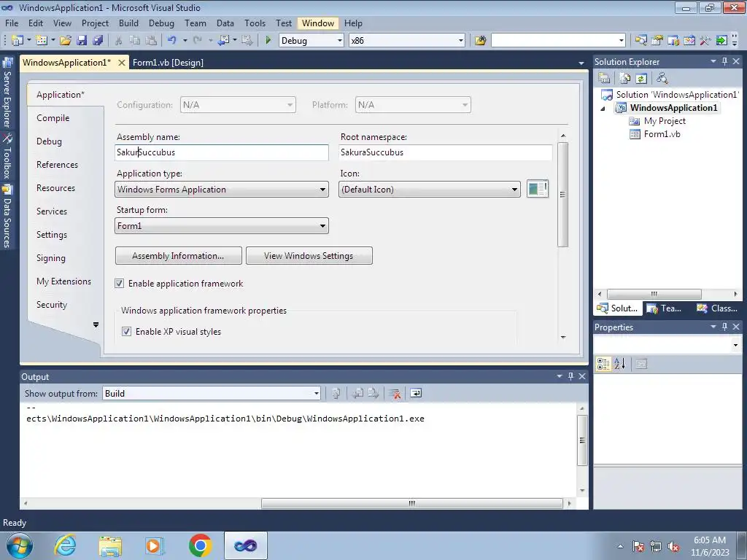The image size is (747, 560).
Task: Click the icon preview image beside Icon dropdown
Action: pyautogui.click(x=538, y=189)
